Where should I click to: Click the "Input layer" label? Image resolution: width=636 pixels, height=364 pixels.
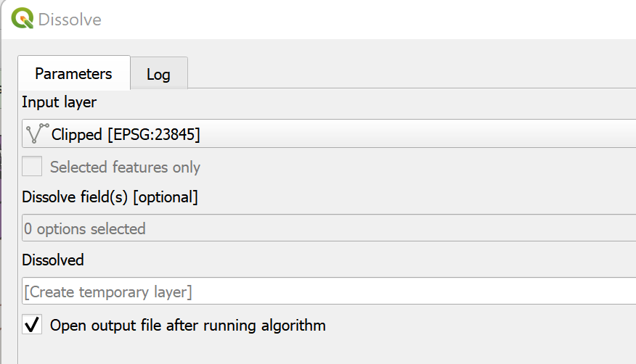tap(59, 102)
